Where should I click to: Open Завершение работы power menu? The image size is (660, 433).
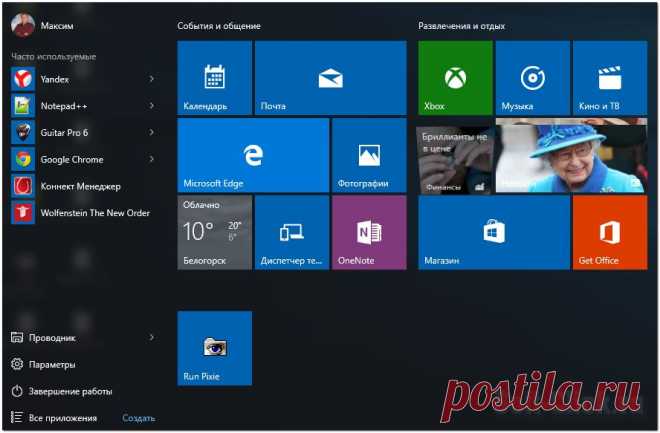tap(69, 391)
